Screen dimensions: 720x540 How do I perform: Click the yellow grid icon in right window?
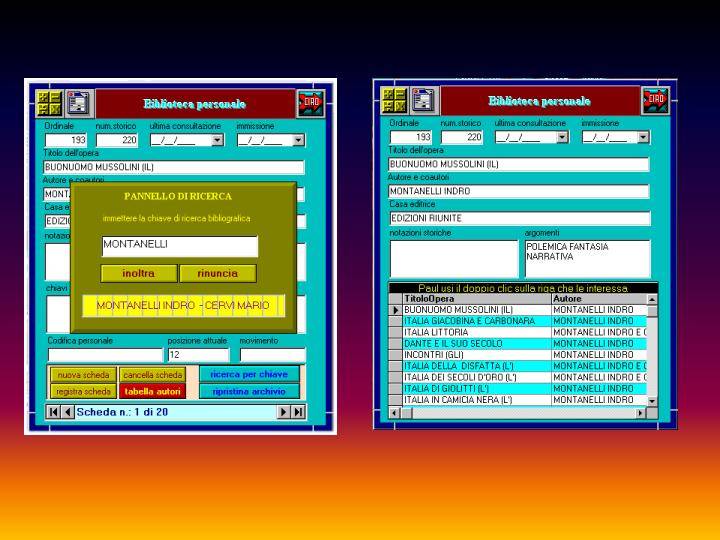coord(394,100)
